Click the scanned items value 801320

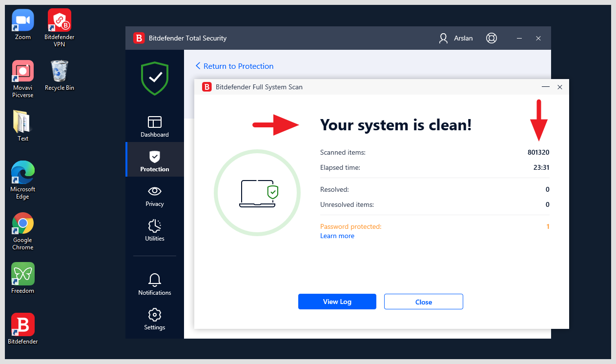pyautogui.click(x=538, y=152)
